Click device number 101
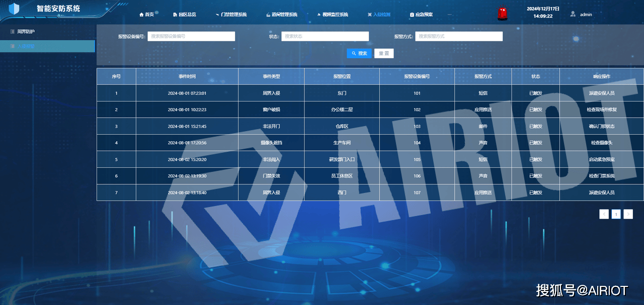 tap(417, 93)
